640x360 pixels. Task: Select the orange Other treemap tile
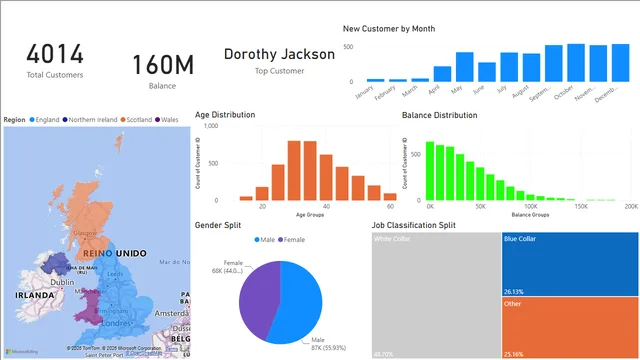[570, 328]
